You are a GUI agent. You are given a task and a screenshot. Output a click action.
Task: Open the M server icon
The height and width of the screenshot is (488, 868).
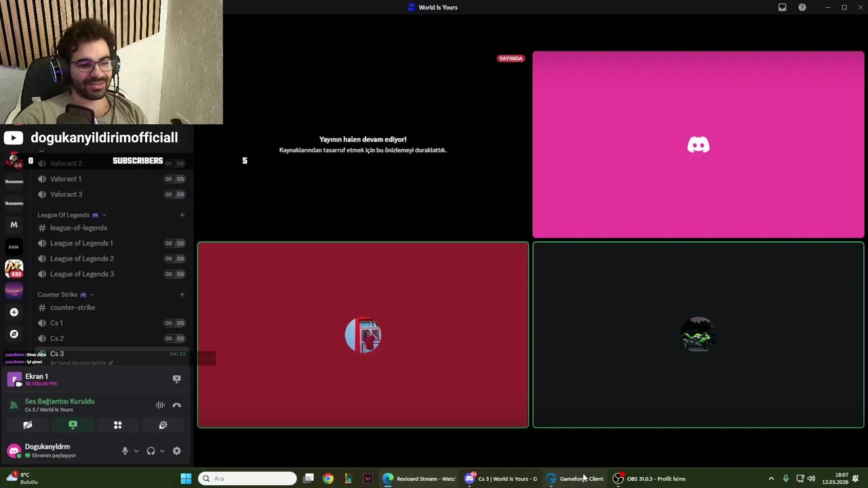click(14, 225)
